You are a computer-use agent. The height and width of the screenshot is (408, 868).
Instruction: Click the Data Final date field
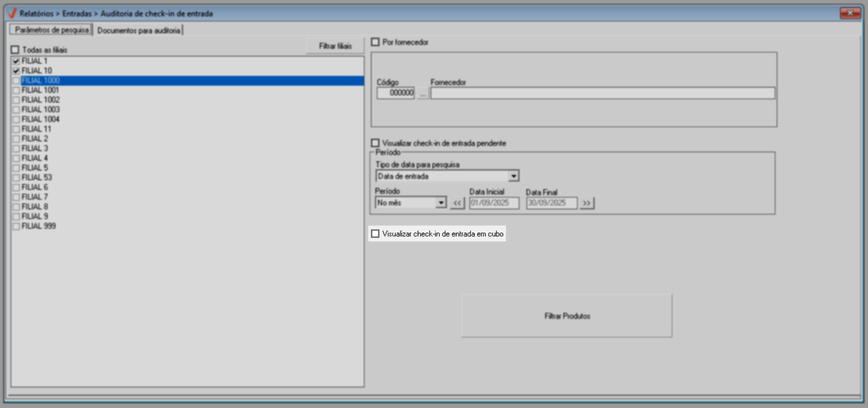click(552, 203)
